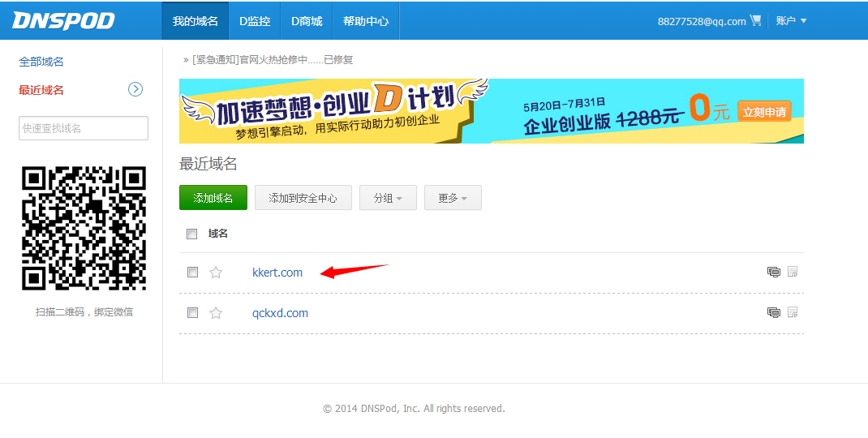The height and width of the screenshot is (438, 868).
Task: Open notes icon for kkert.com
Action: click(793, 272)
